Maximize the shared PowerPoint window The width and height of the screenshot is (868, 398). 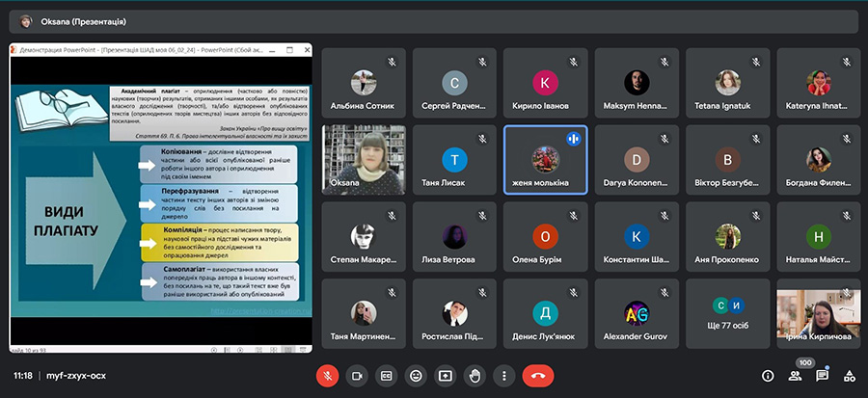pyautogui.click(x=289, y=50)
